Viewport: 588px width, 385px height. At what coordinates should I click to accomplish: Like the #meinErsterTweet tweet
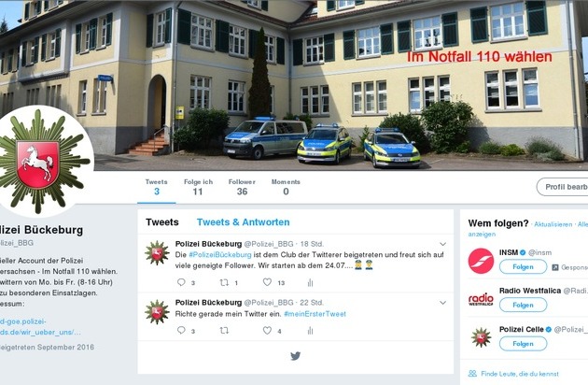pos(267,330)
